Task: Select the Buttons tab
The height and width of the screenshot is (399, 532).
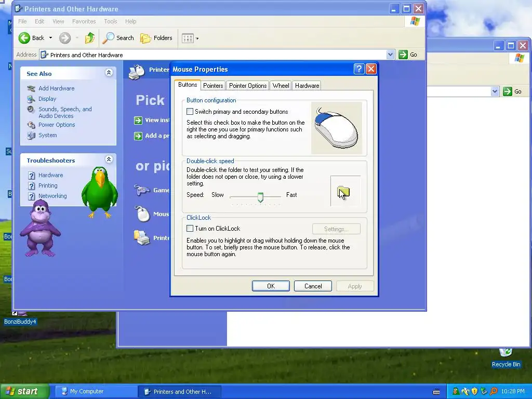Action: click(187, 85)
